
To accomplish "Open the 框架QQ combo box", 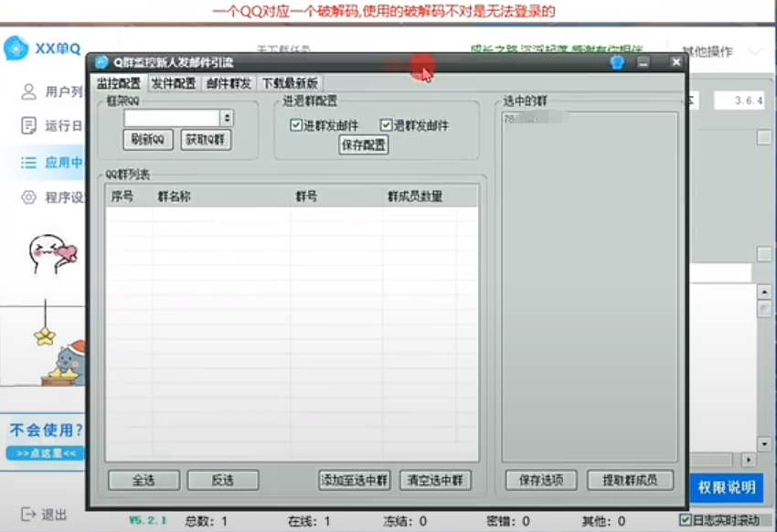I will 178,118.
